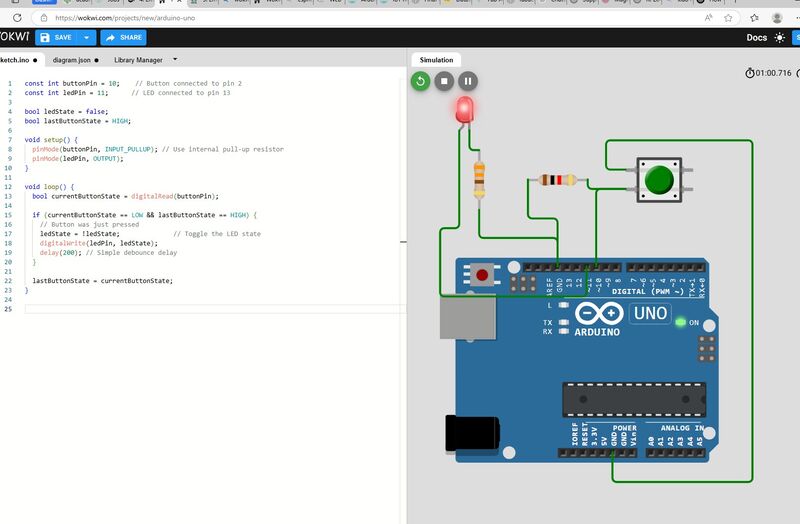Click the editor/simulation splitter handle
800x524 pixels.
404,242
